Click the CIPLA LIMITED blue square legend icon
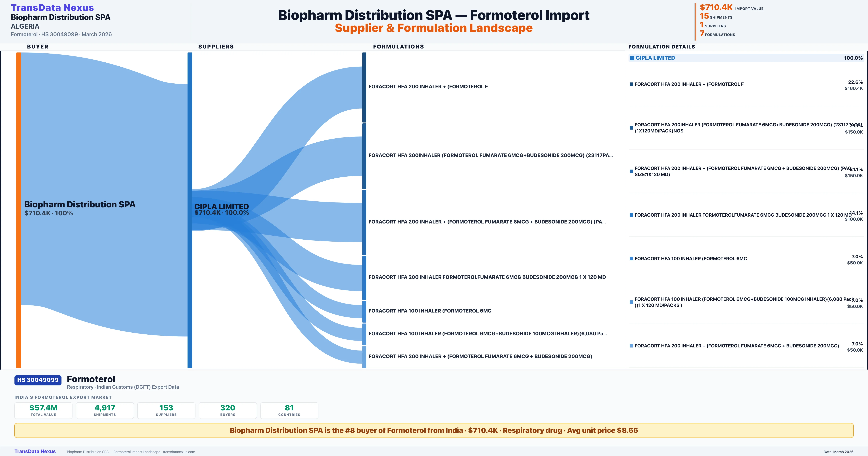This screenshot has width=868, height=456. pyautogui.click(x=632, y=58)
